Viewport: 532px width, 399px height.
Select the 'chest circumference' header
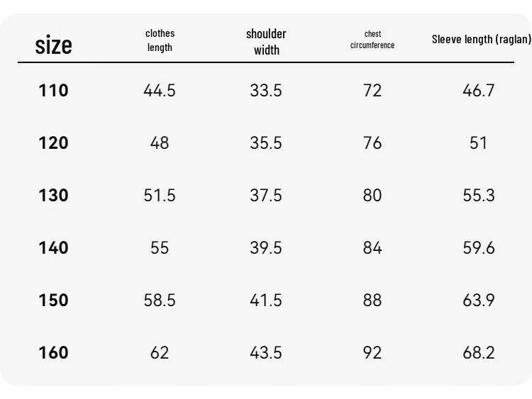[x=372, y=39]
